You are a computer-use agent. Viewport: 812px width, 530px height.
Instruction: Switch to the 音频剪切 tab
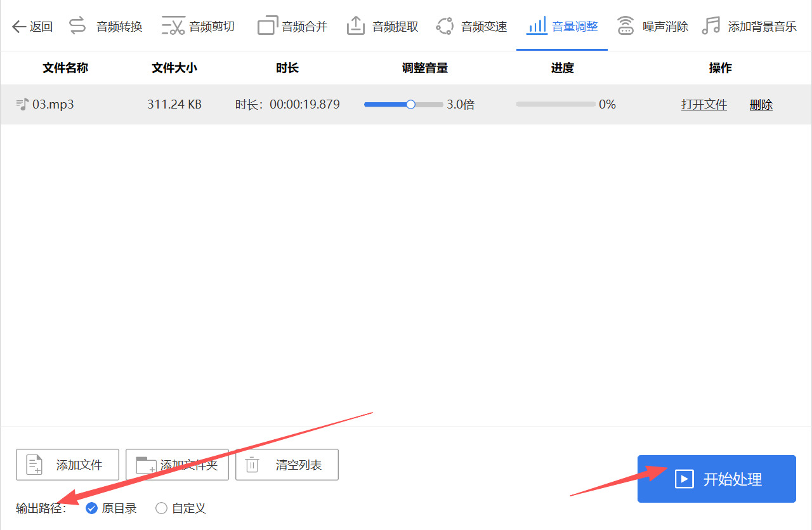coord(198,26)
